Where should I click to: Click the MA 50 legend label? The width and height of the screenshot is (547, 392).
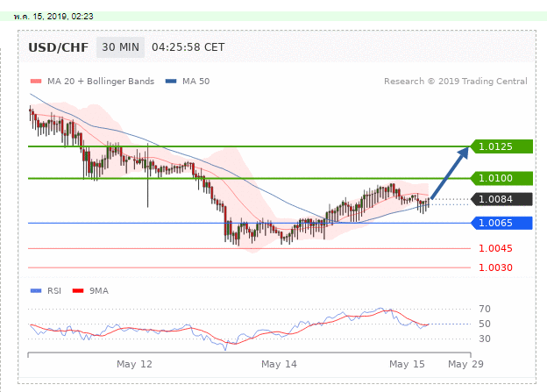196,82
